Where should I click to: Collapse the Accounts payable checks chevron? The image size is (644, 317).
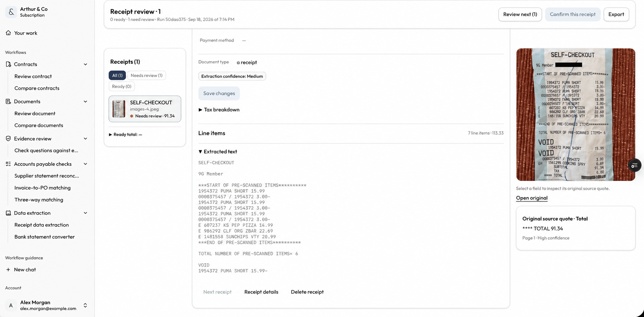[85, 164]
